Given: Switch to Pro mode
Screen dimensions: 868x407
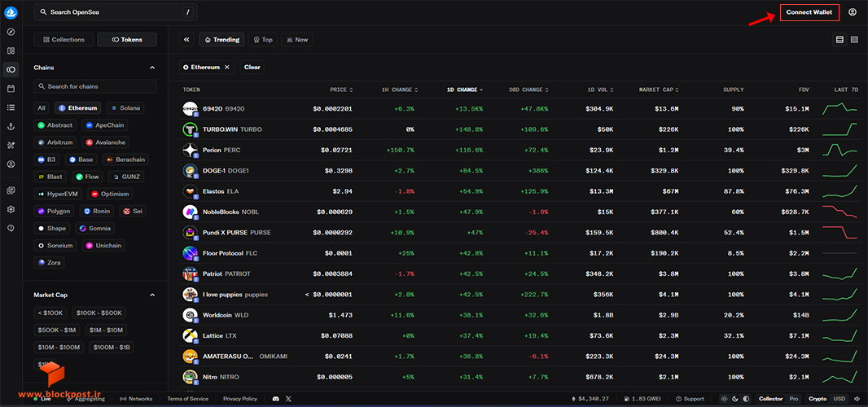Looking at the screenshot, I should click(x=794, y=399).
